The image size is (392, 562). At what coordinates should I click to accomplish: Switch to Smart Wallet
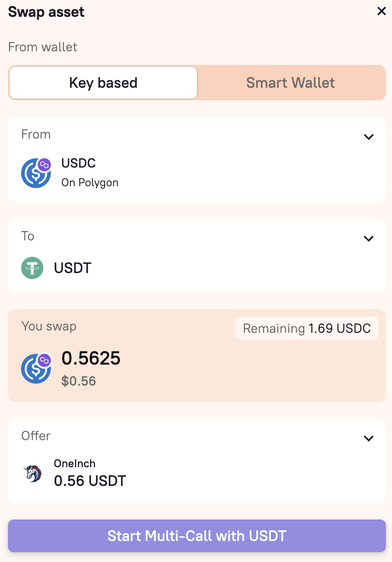291,83
